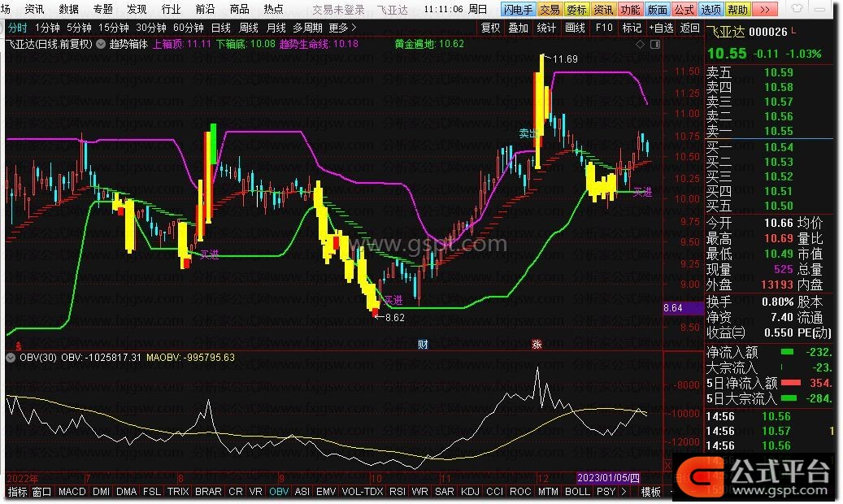Image resolution: width=843 pixels, height=504 pixels.
Task: Expand 更多 period options
Action: tap(342, 28)
